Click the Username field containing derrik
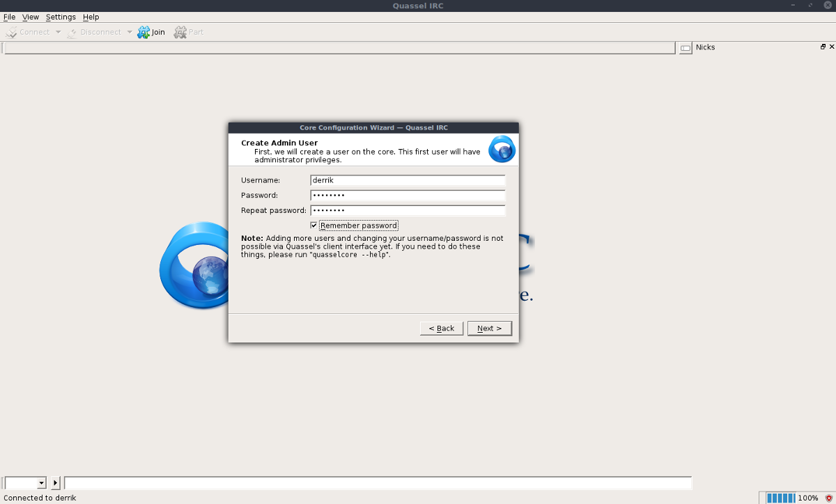 pyautogui.click(x=408, y=180)
